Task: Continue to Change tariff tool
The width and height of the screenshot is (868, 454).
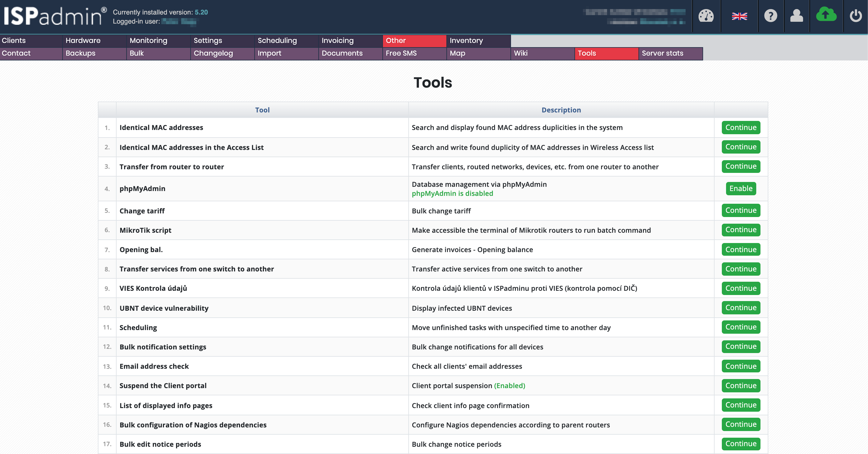Action: coord(741,210)
